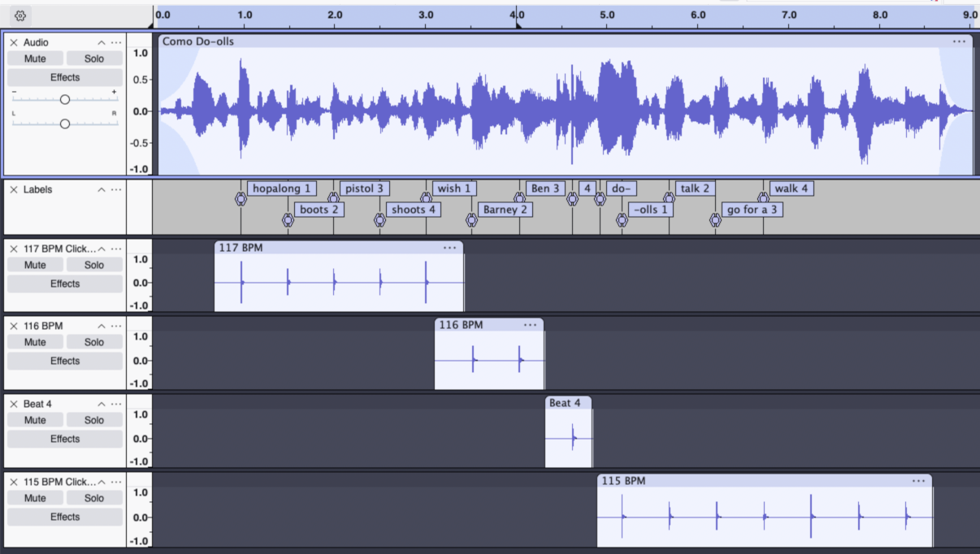Remove the Beat 4 track with its X icon
The height and width of the screenshot is (554, 980).
coord(14,404)
